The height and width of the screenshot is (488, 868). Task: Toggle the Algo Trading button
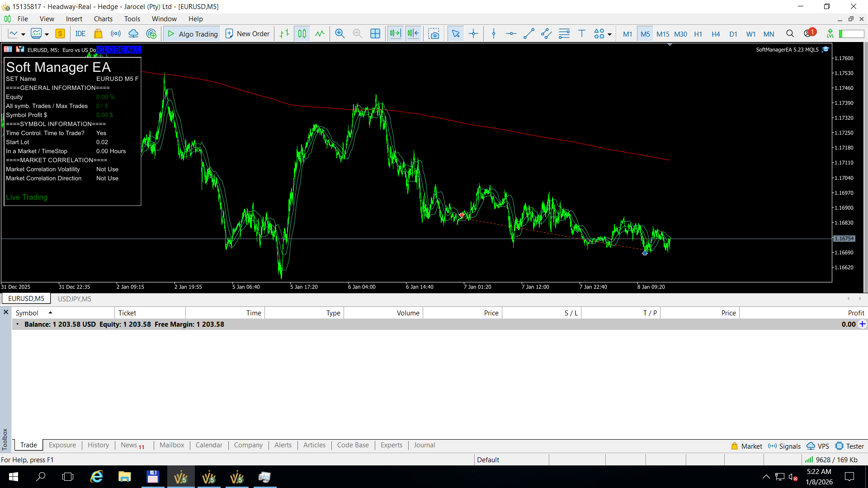pyautogui.click(x=193, y=33)
